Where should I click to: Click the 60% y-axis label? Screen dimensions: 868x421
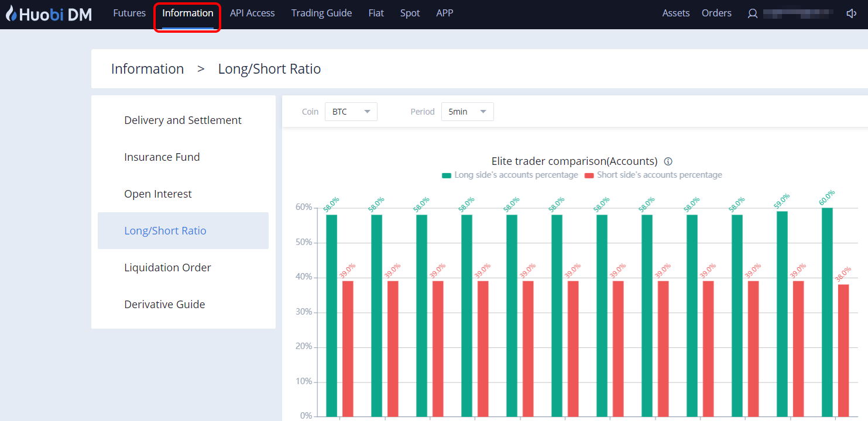click(x=303, y=208)
